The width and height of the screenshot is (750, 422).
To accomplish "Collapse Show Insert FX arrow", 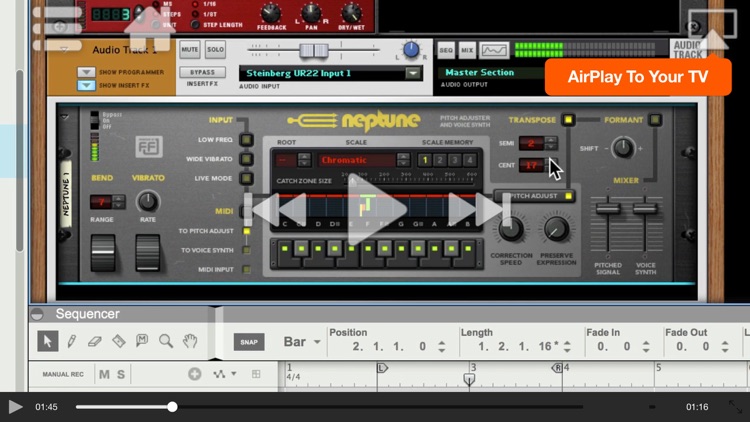I will coord(86,85).
